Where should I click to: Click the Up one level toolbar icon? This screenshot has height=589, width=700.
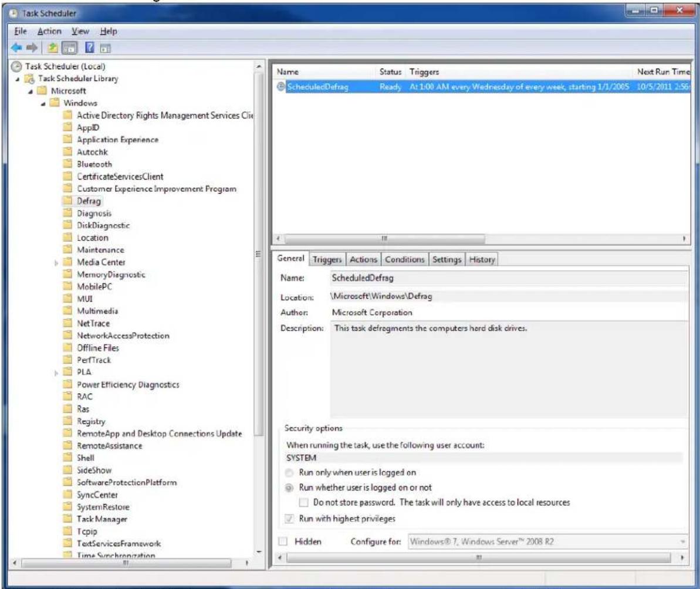click(53, 48)
